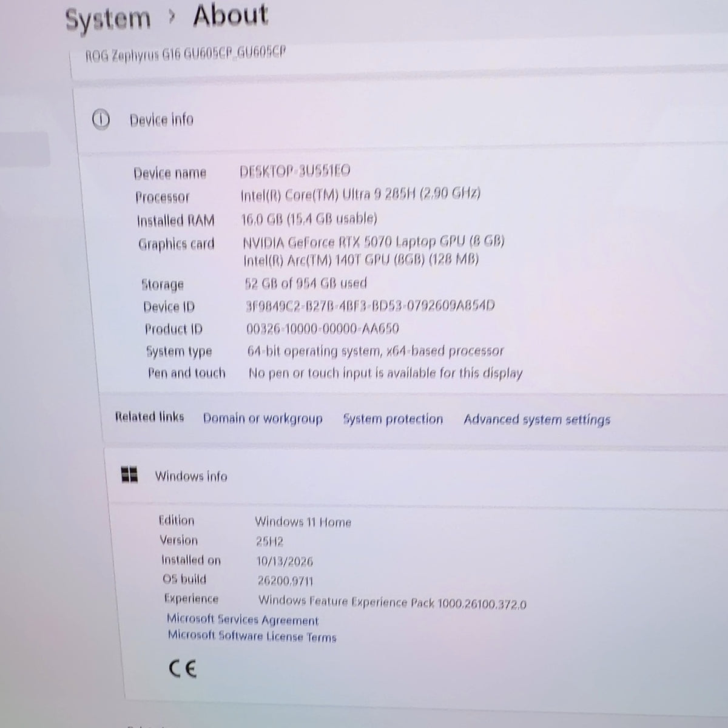This screenshot has height=728, width=728.
Task: Go back to System in the breadcrumb
Action: pos(108,19)
